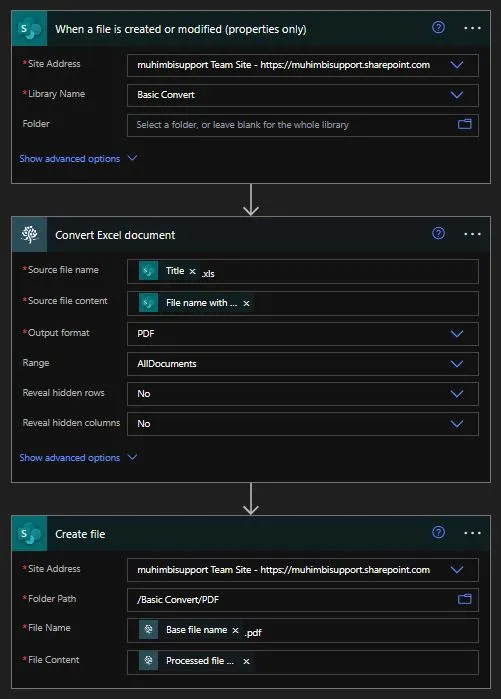Click the 'Processed file ...' token label
501x699 pixels.
[200, 661]
